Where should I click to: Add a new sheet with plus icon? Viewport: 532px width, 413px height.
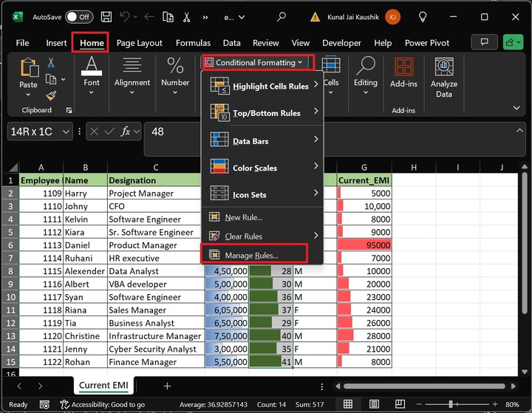click(x=167, y=386)
